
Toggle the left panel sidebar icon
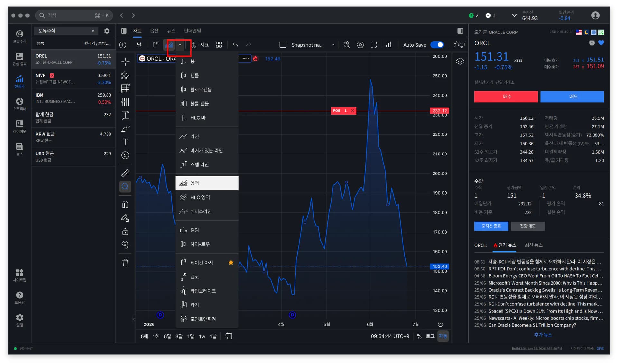[x=124, y=31]
